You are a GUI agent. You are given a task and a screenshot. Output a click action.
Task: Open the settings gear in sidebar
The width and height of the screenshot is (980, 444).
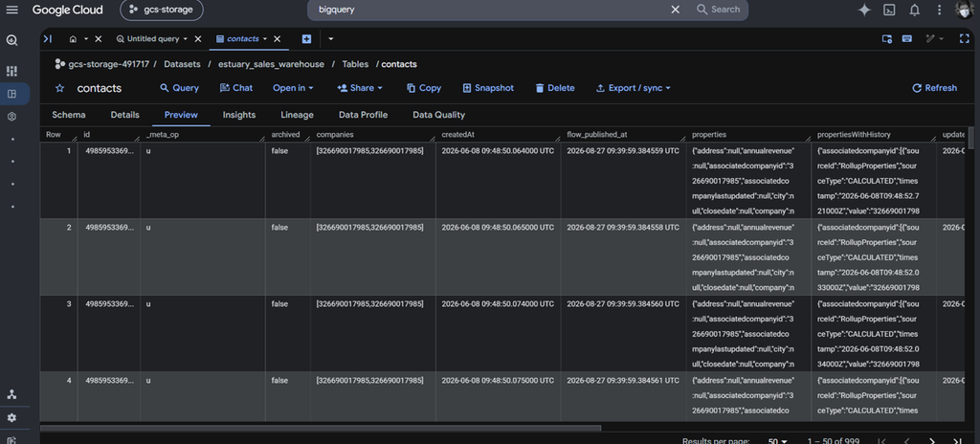[x=11, y=418]
